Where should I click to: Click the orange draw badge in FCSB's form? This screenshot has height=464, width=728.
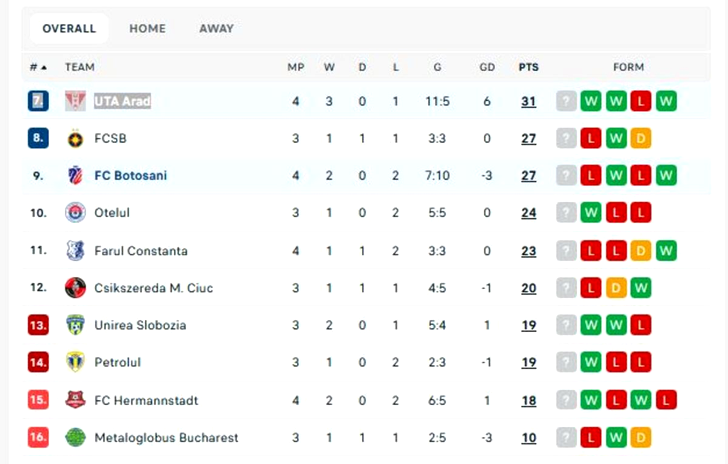point(641,138)
